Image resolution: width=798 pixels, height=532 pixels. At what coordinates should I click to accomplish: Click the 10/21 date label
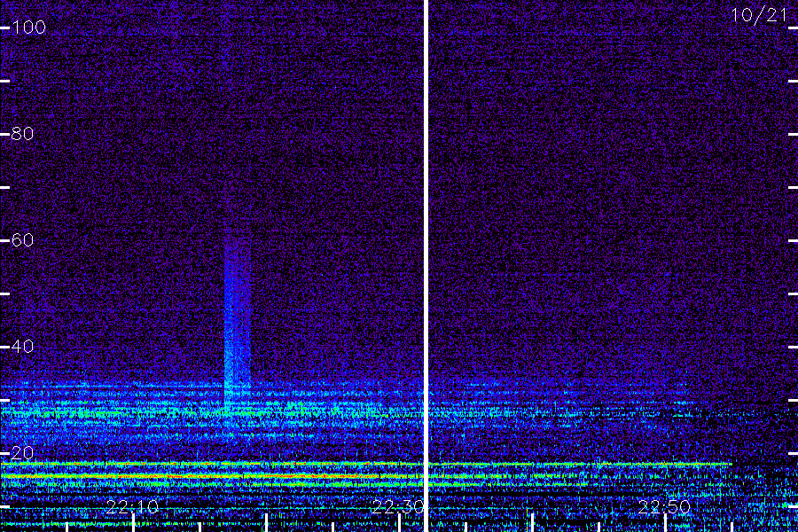[x=759, y=15]
